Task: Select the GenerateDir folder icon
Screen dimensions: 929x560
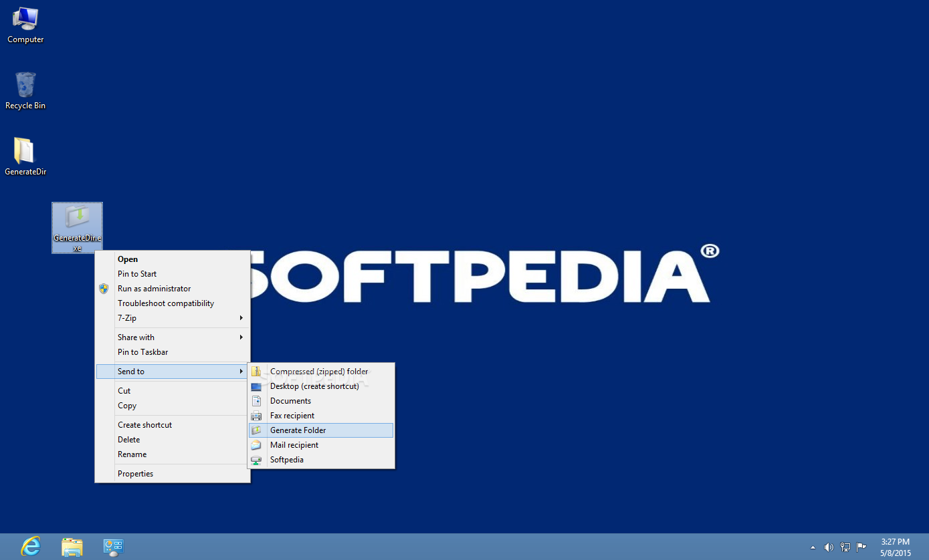Action: point(25,156)
